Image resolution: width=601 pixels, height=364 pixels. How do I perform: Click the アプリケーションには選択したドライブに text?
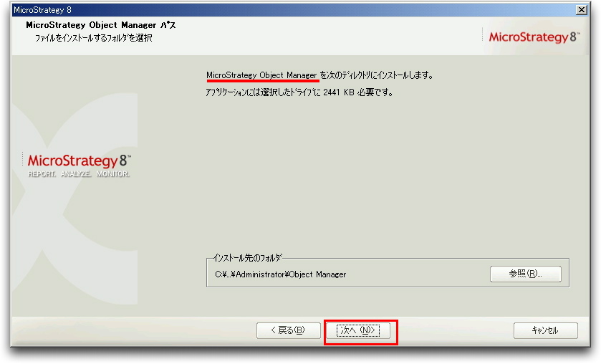pos(264,92)
